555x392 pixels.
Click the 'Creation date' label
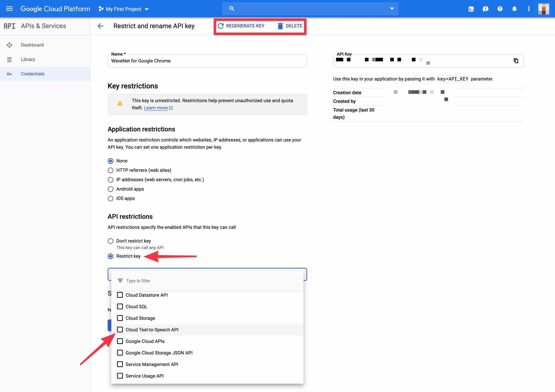pyautogui.click(x=347, y=93)
